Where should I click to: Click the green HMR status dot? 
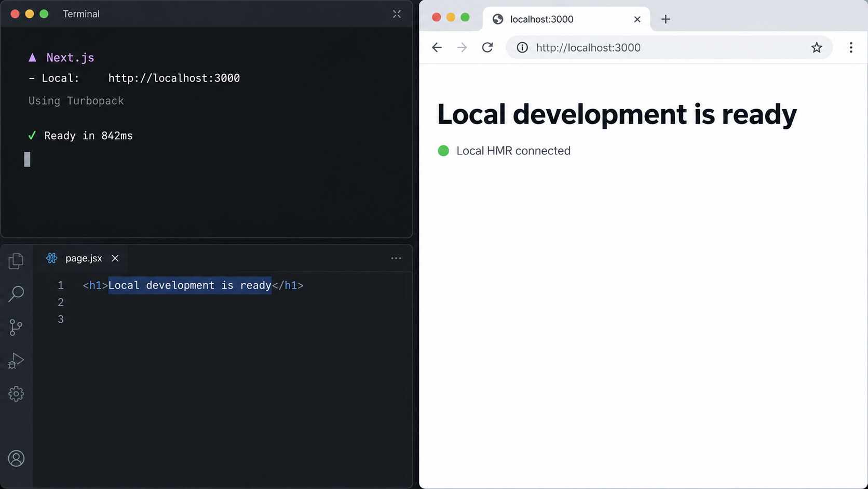(443, 151)
